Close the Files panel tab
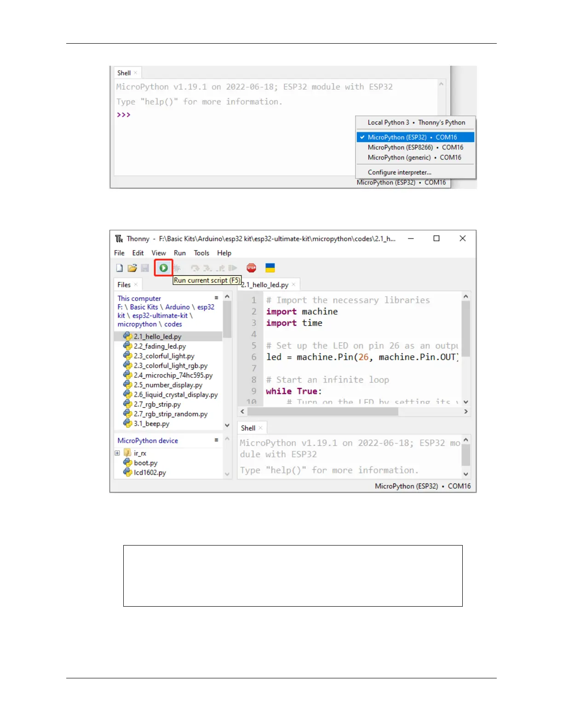 136,284
